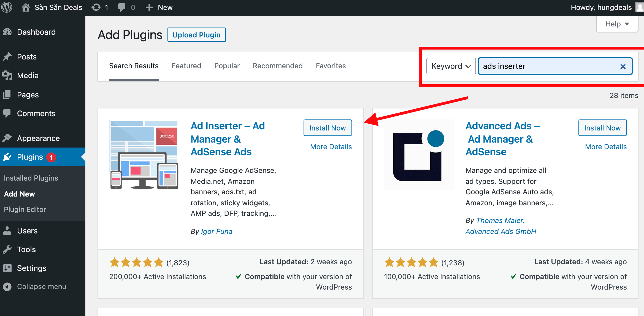Click the Tools wrench icon
644x316 pixels.
[x=7, y=249]
